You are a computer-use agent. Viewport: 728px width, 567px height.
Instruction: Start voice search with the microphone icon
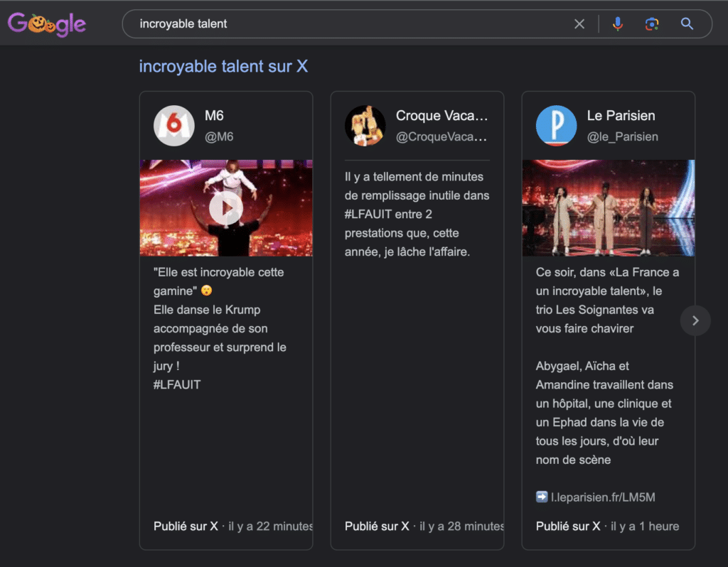(x=618, y=23)
